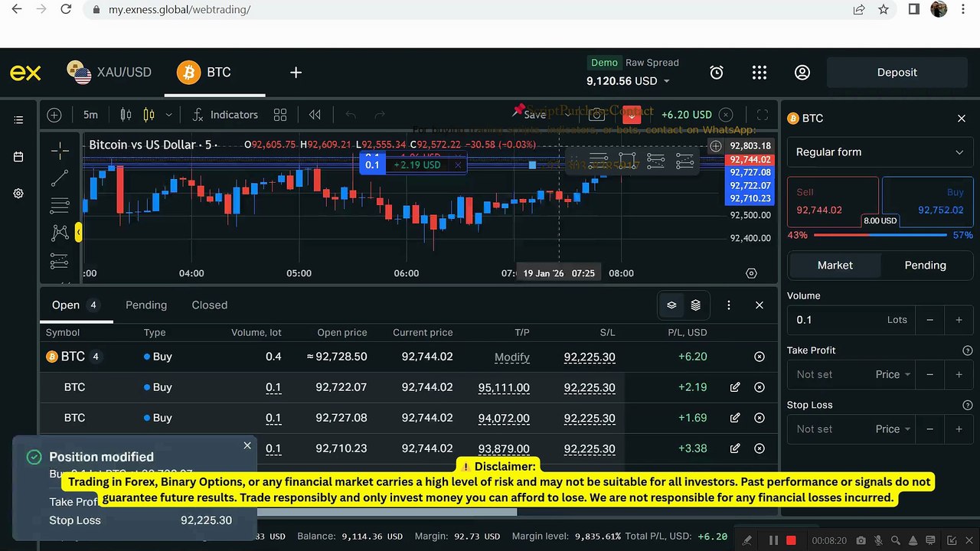Toggle chart fullscreen mode icon
The image size is (980, 551).
[763, 115]
